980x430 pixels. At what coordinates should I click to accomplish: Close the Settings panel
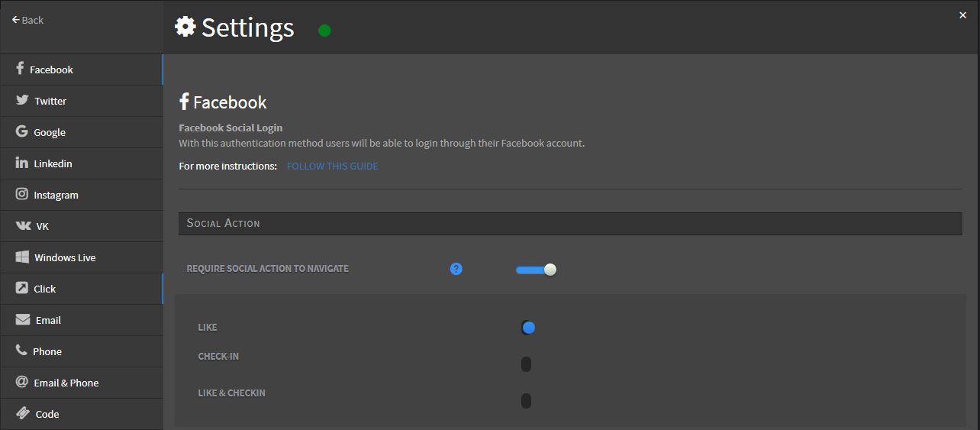[x=962, y=15]
